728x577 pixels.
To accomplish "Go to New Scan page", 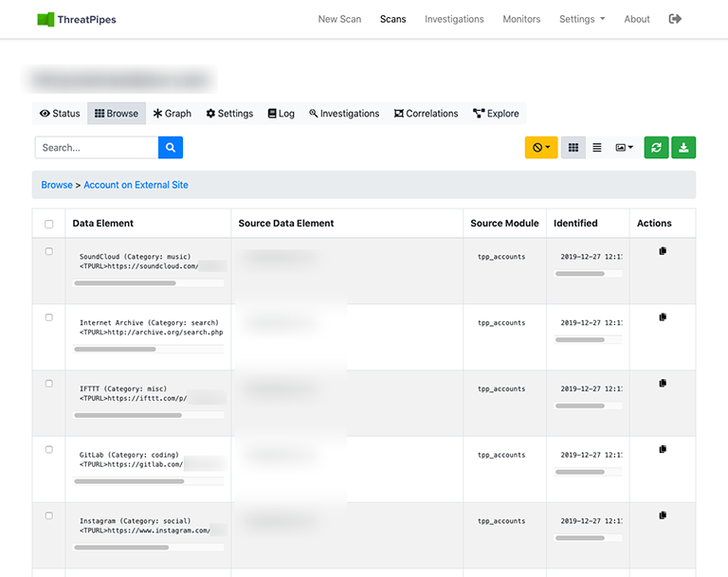I will tap(339, 19).
